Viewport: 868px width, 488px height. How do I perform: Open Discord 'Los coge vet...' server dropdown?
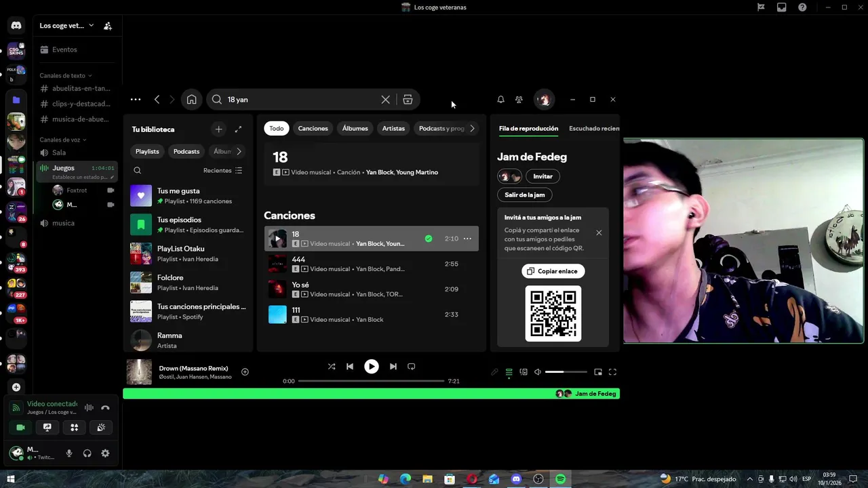tap(66, 26)
